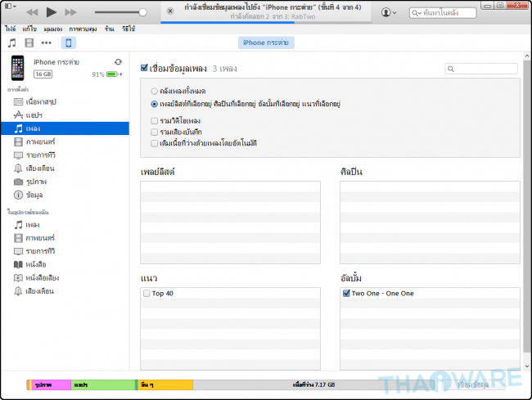Click the yellow อื่นๆ storage segment
This screenshot has height=400, width=532.
pyautogui.click(x=165, y=384)
